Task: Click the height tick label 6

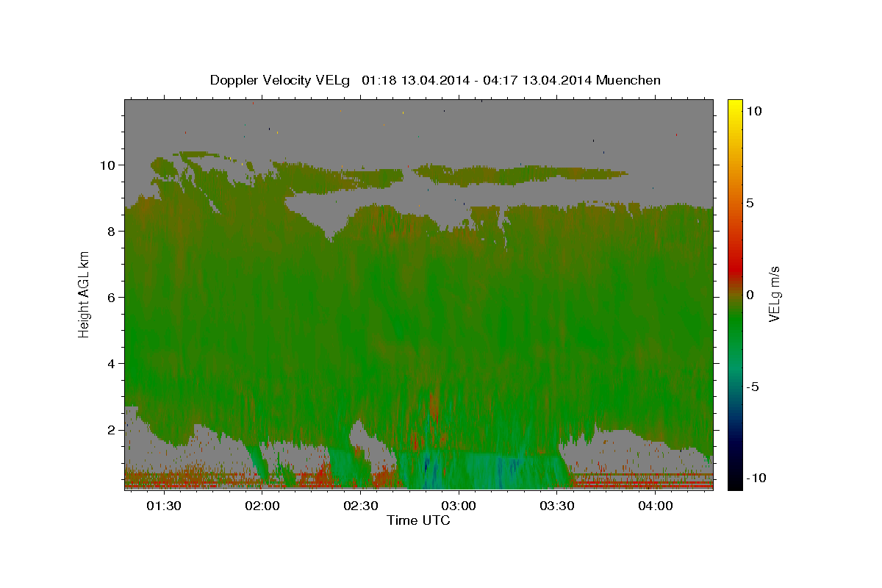Action: [x=112, y=297]
